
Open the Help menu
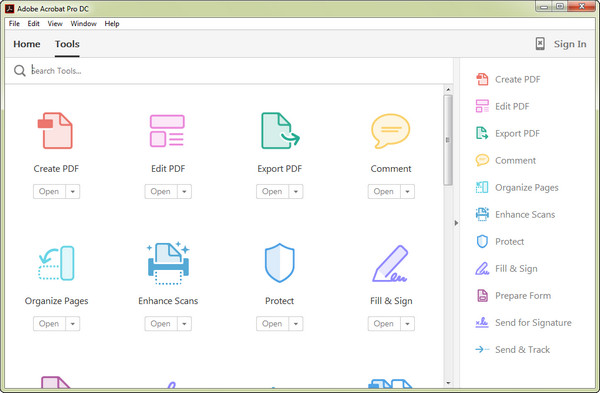point(112,23)
